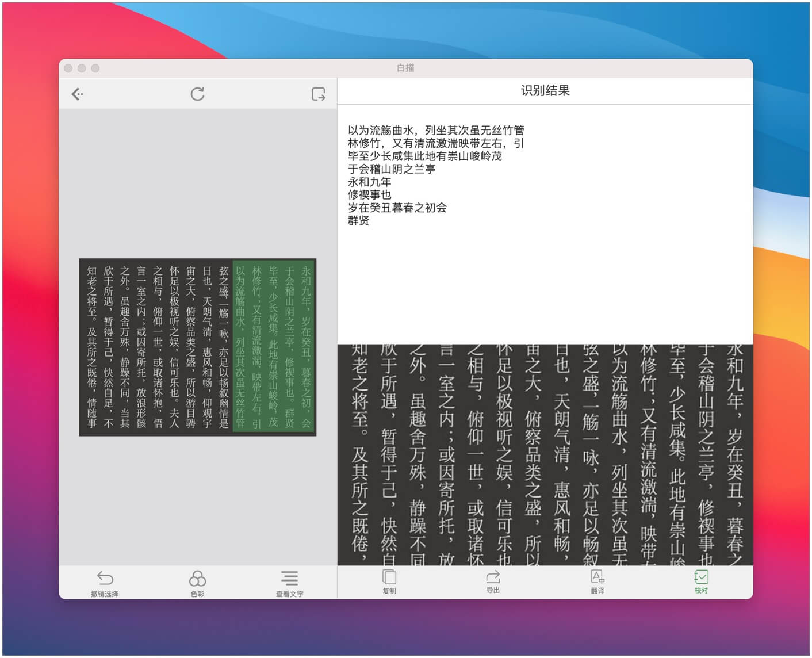Select the 修禊事也 line
The image size is (812, 658).
pos(369,195)
